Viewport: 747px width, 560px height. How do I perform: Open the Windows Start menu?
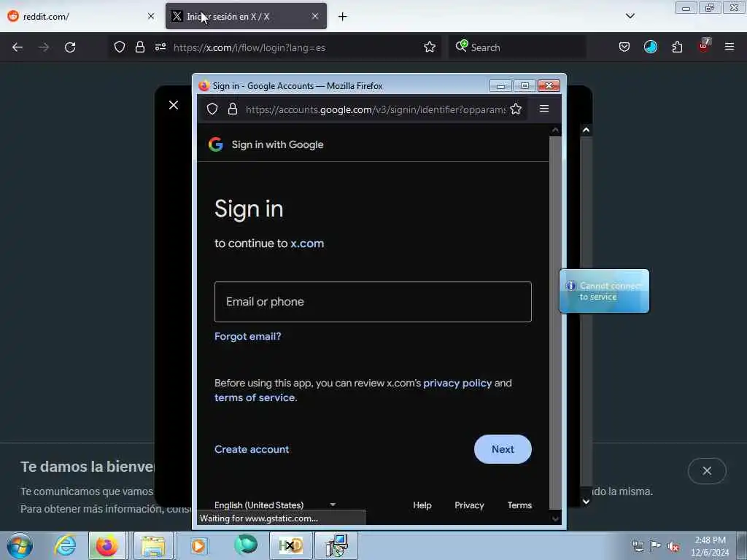pyautogui.click(x=20, y=545)
